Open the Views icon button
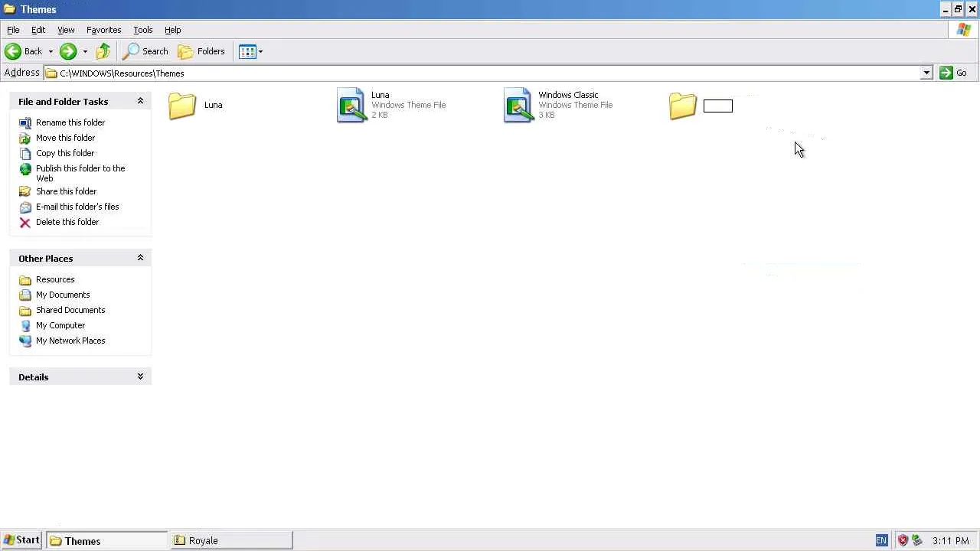The image size is (980, 551). [x=247, y=51]
